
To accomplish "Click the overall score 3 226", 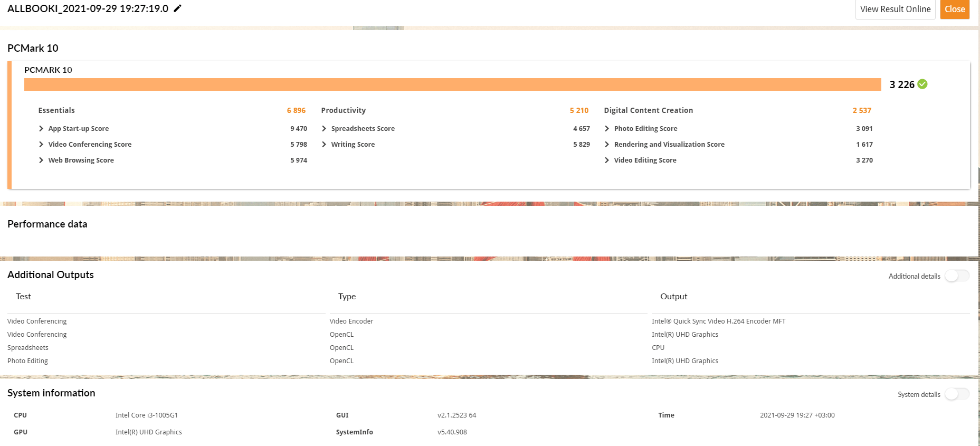I will click(x=902, y=84).
